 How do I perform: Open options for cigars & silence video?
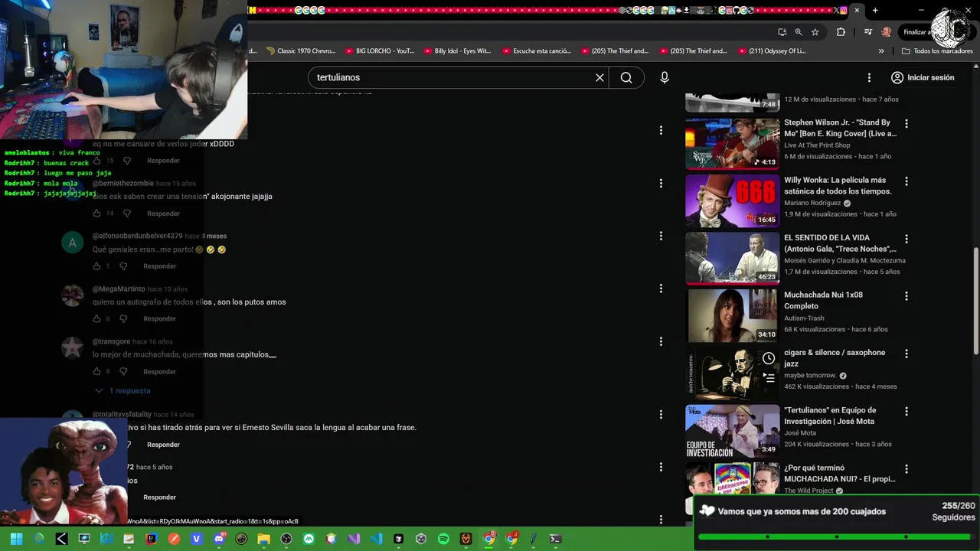pyautogui.click(x=906, y=354)
